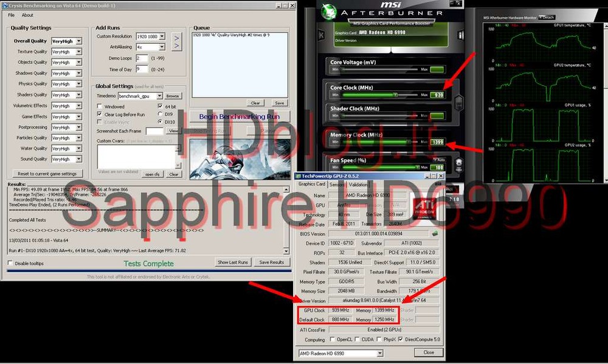Viewport: 608px width, 364px height.
Task: Click the ATI Radeon logo in GPU-Z
Action: click(424, 209)
